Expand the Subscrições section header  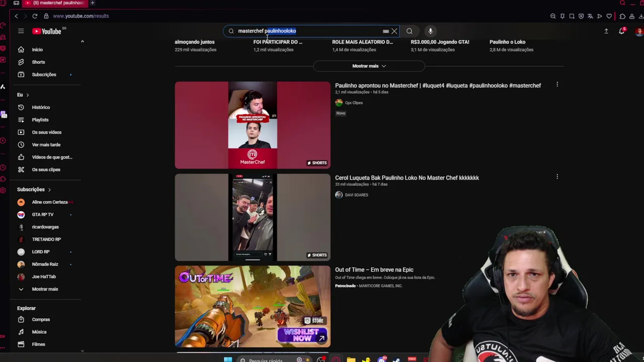pyautogui.click(x=34, y=190)
